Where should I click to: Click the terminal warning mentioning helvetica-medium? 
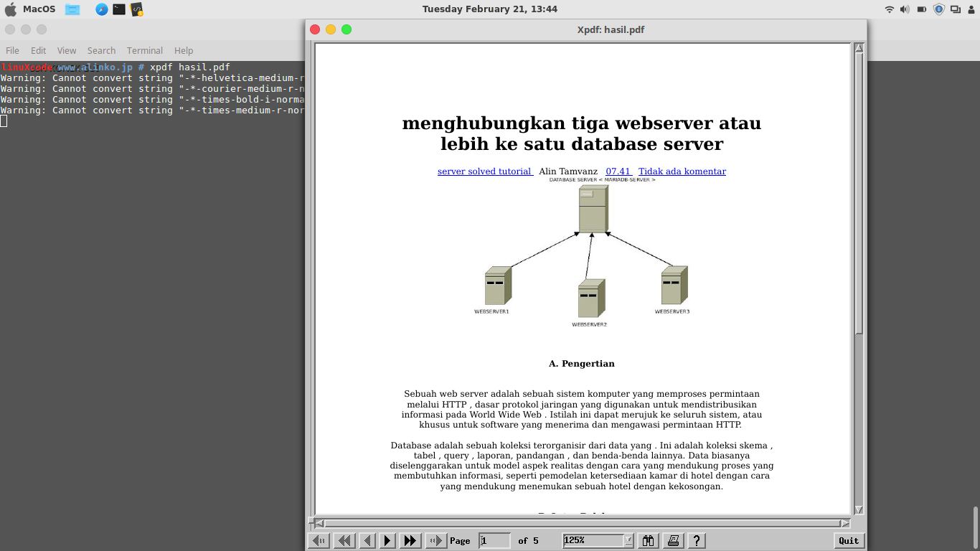[x=153, y=78]
